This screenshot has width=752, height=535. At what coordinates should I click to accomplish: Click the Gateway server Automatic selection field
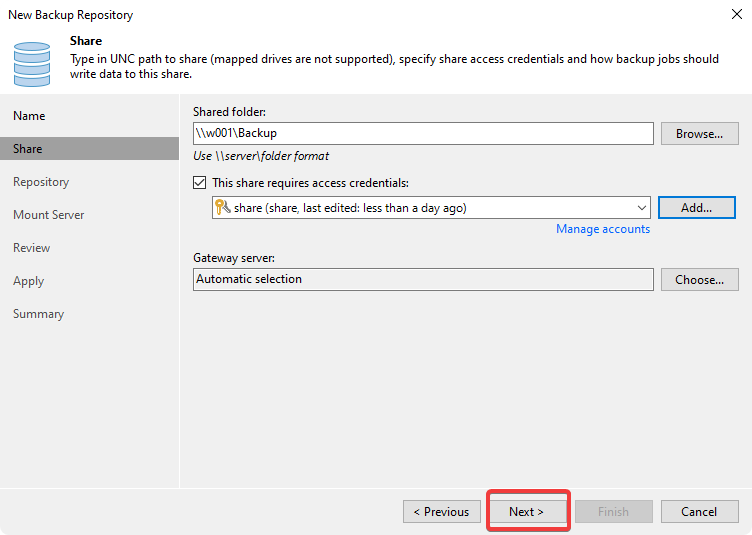point(423,279)
